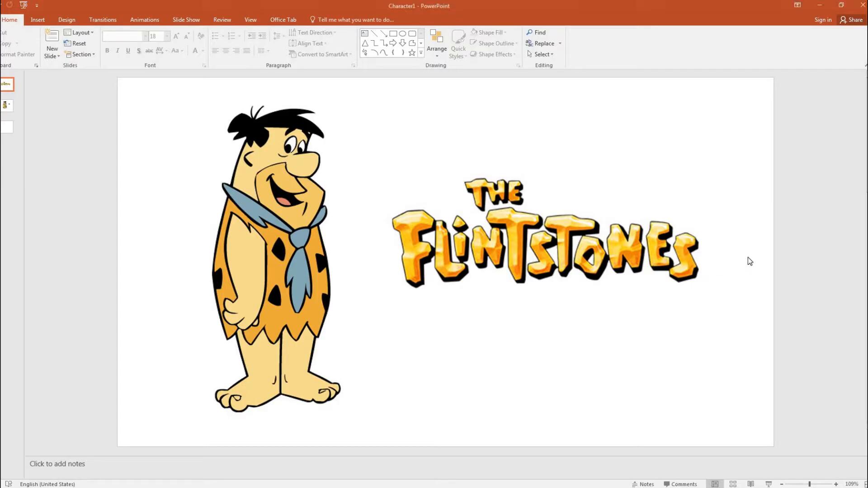The width and height of the screenshot is (868, 488).
Task: Start Slide Show from status bar
Action: click(769, 484)
